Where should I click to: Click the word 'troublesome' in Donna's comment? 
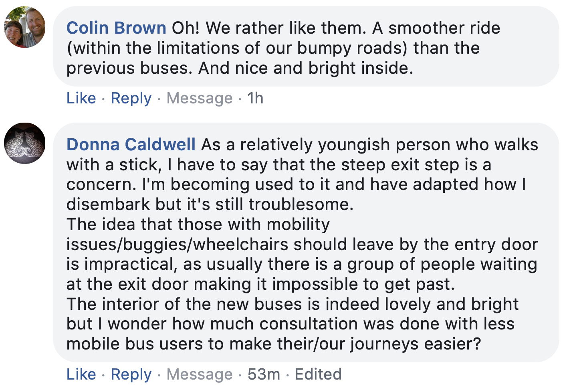(x=301, y=204)
